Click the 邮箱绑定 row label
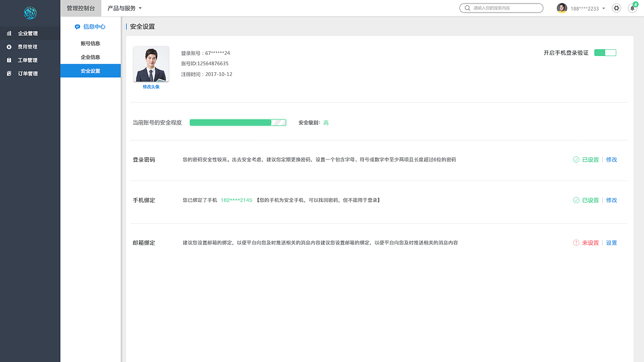The image size is (644, 362). tap(144, 243)
